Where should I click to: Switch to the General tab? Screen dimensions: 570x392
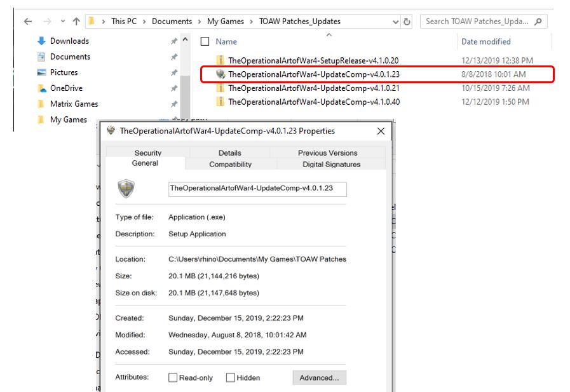(145, 163)
